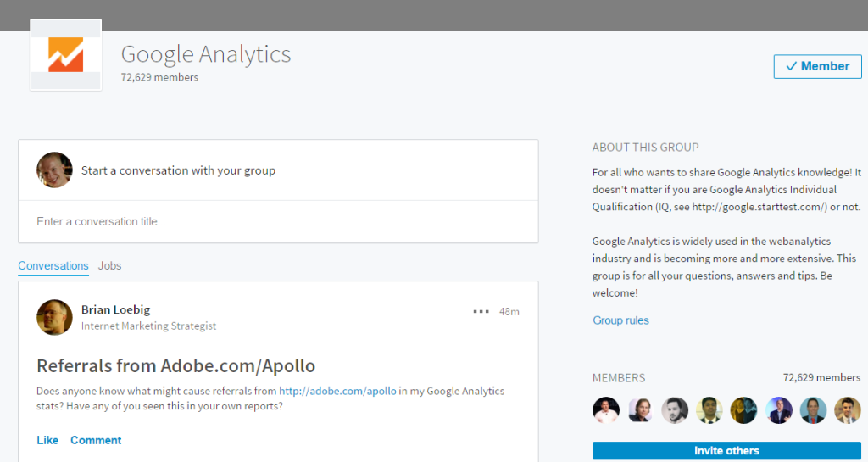Open the adobe.com/apollo link in post

pos(337,391)
